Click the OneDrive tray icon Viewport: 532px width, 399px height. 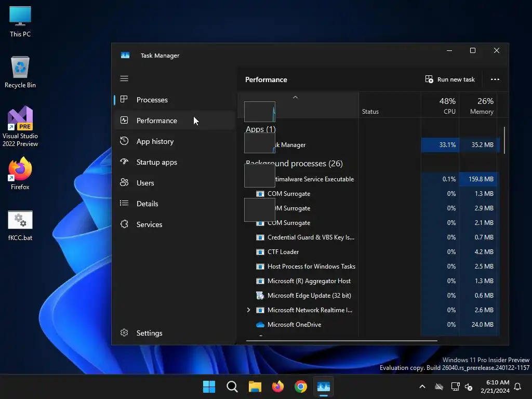tap(439, 387)
